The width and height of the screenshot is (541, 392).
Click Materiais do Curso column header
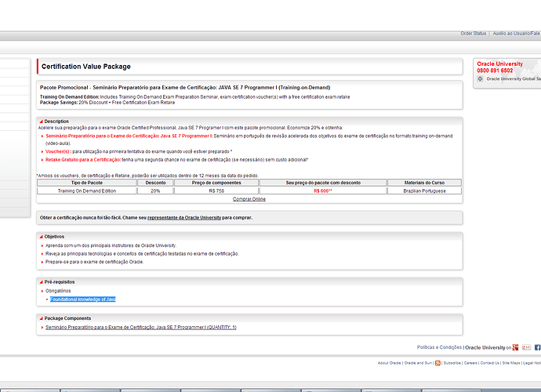point(424,183)
